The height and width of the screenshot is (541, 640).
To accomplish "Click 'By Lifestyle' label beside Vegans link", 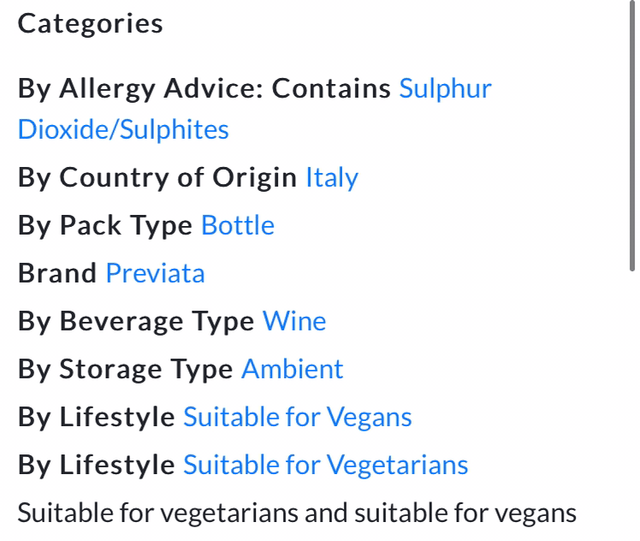I will pos(96,418).
